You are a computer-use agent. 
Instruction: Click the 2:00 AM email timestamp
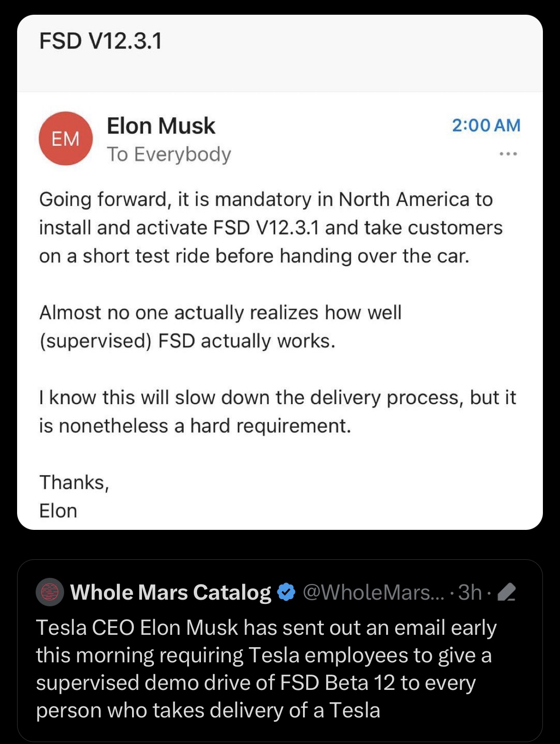(x=486, y=125)
